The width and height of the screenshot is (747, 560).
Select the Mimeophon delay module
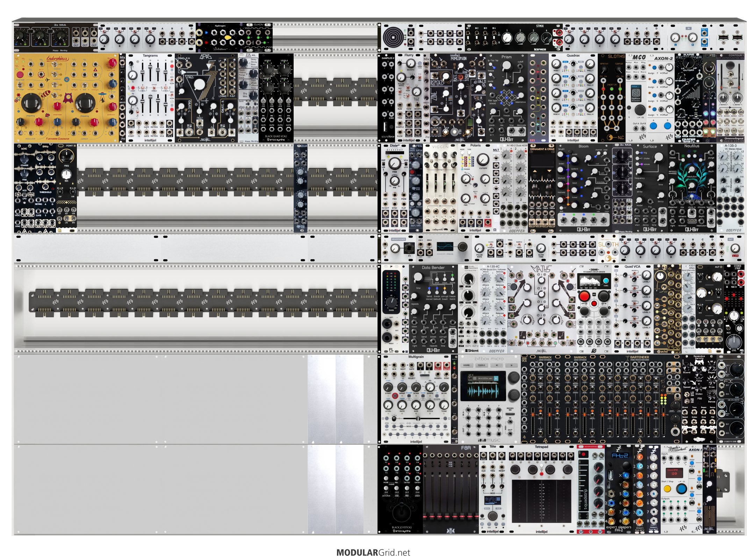(458, 97)
